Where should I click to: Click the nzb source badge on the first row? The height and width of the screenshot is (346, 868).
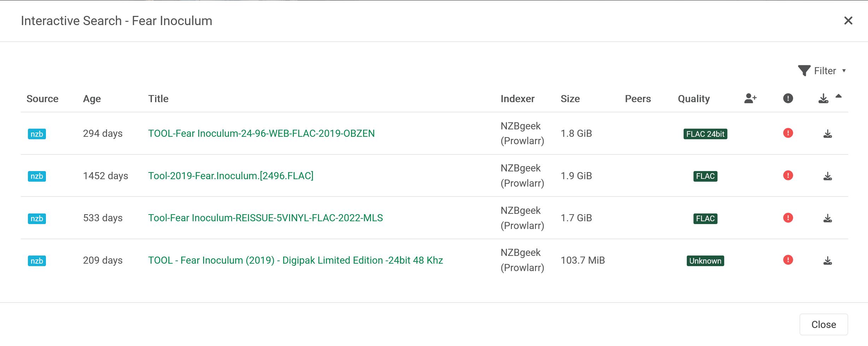click(x=37, y=134)
